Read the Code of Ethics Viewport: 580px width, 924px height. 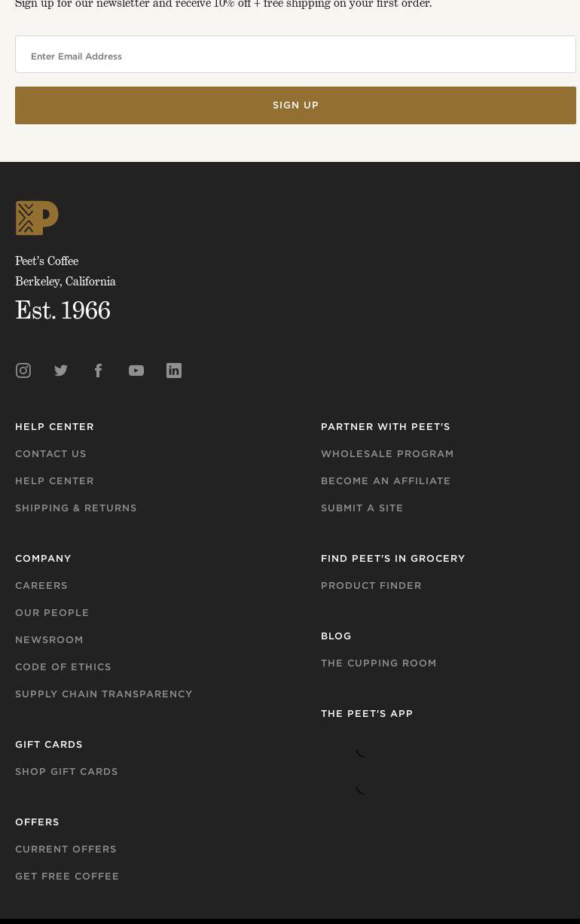coord(63,666)
